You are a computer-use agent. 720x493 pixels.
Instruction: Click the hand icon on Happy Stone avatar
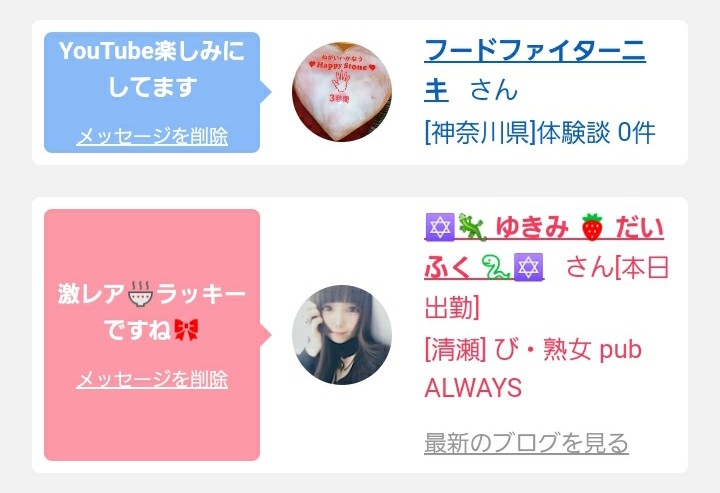pos(341,81)
